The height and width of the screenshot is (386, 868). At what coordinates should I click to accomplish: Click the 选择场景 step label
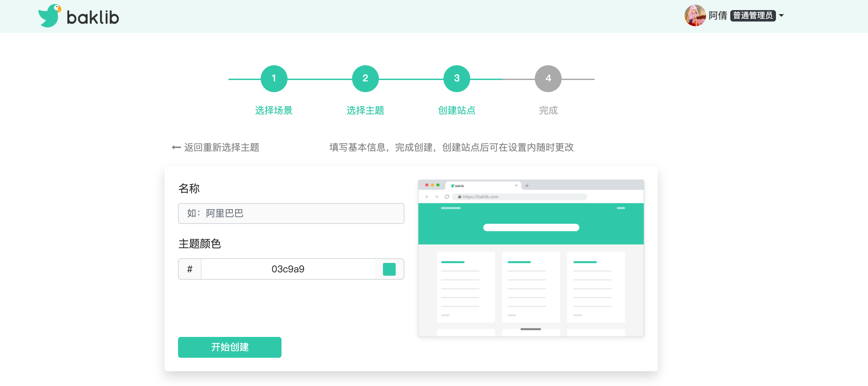pyautogui.click(x=274, y=110)
